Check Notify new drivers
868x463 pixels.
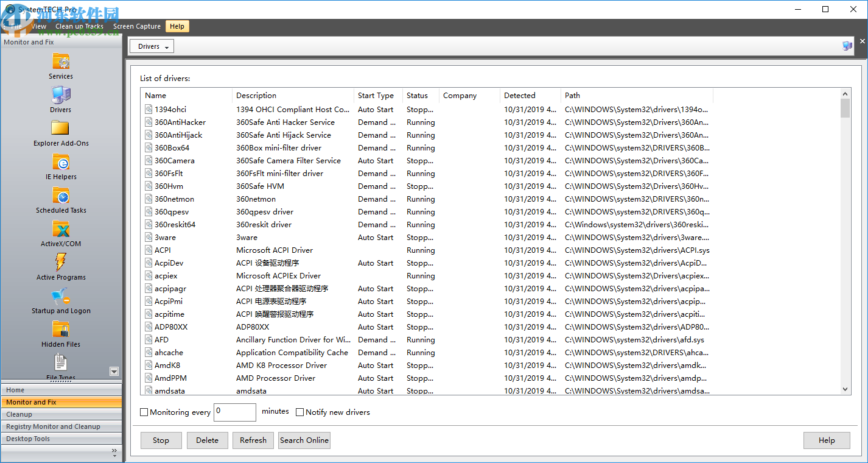[x=299, y=412]
